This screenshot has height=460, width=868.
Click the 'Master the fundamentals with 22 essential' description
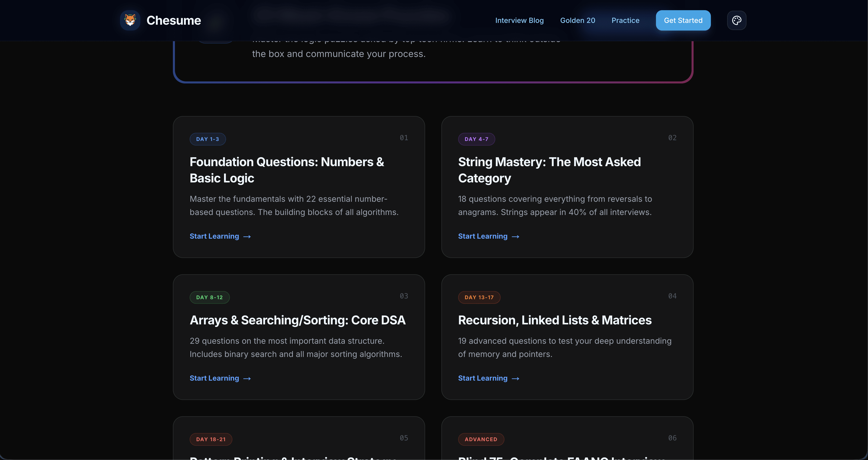pyautogui.click(x=294, y=205)
